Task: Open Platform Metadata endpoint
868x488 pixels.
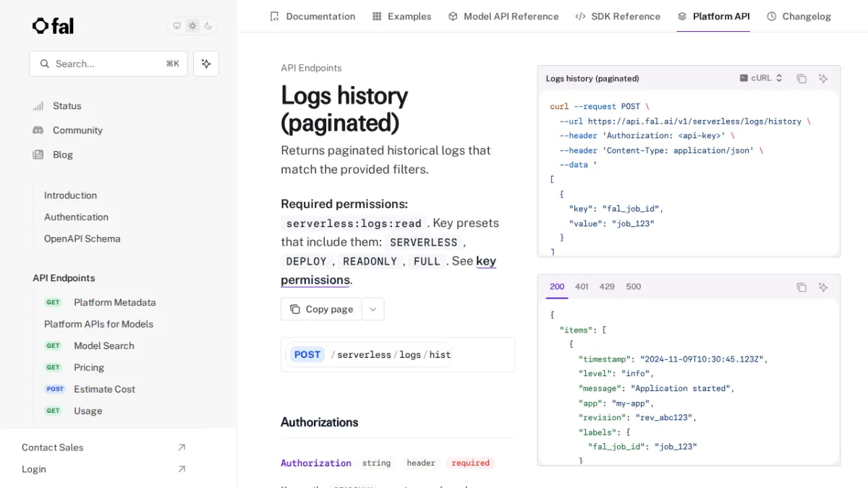Action: [x=114, y=302]
